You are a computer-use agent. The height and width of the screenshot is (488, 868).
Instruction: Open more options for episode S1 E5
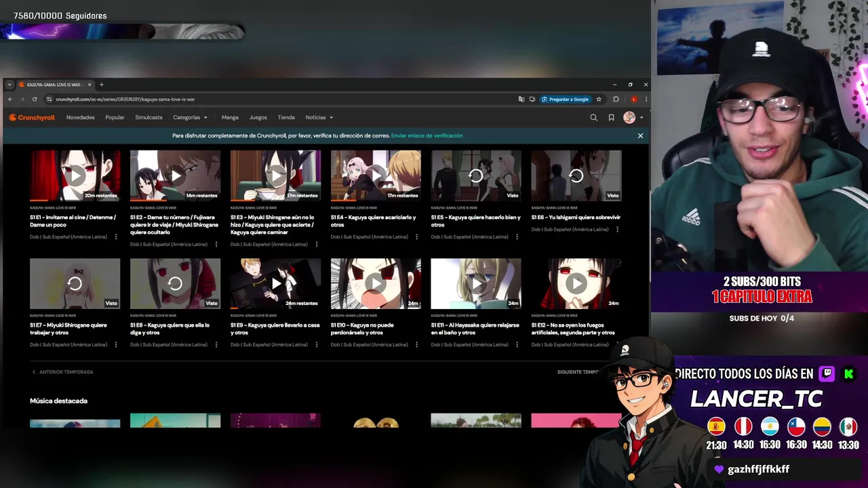point(517,237)
